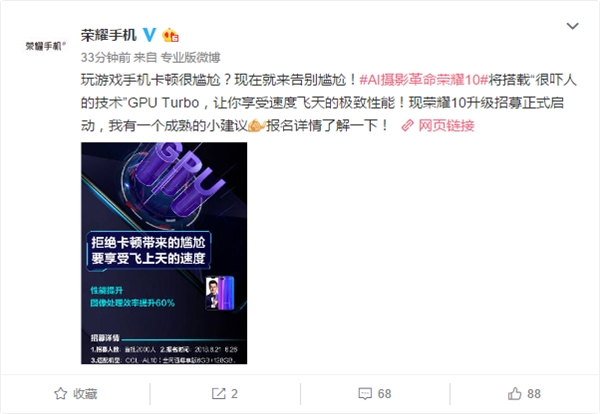The width and height of the screenshot is (600, 414).
Task: Click the repost count 2
Action: point(234,394)
